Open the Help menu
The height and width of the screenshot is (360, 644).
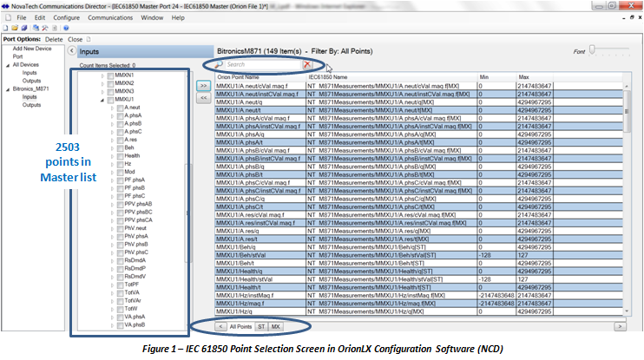tap(178, 17)
